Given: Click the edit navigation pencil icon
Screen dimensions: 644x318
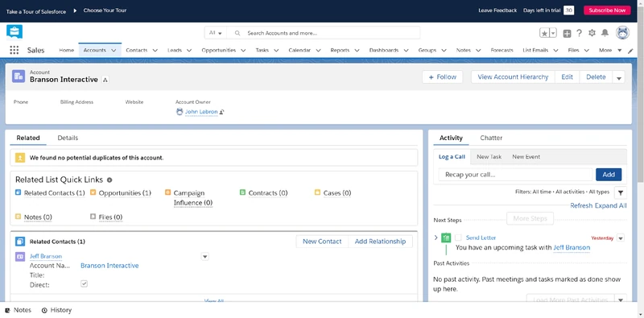Looking at the screenshot, I should pos(631,51).
